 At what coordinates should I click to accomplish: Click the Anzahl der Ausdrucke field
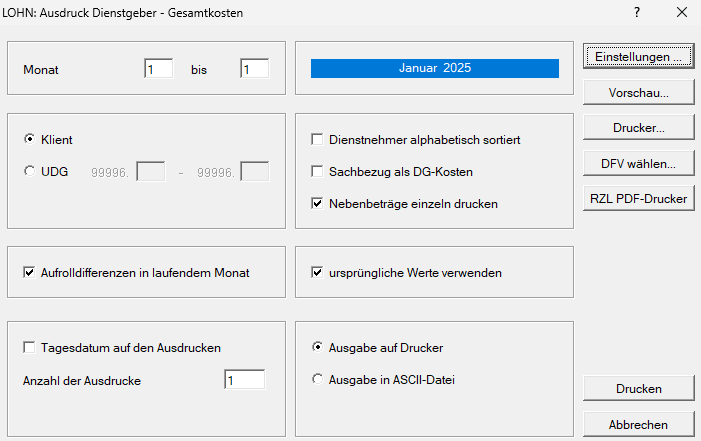click(x=244, y=380)
